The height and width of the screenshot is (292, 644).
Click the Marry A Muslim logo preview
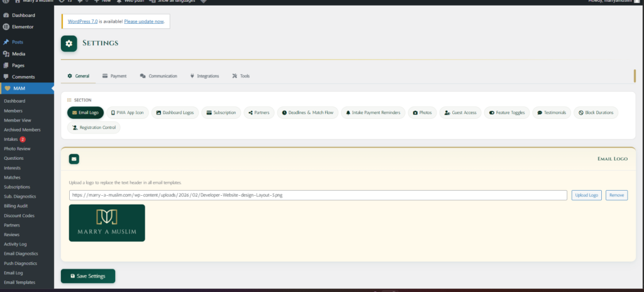[107, 223]
